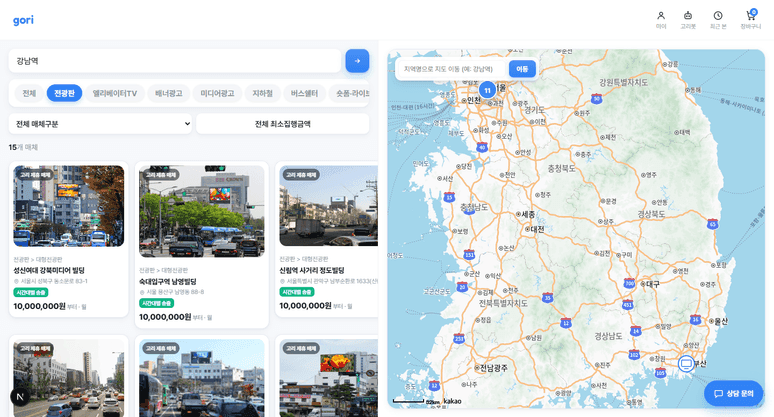Click the kakao logo on the map

(452, 401)
